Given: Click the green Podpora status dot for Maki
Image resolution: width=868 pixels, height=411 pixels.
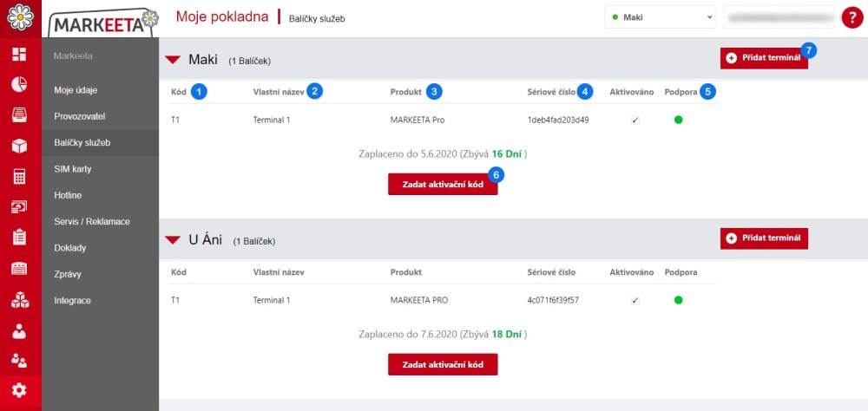Looking at the screenshot, I should 678,120.
